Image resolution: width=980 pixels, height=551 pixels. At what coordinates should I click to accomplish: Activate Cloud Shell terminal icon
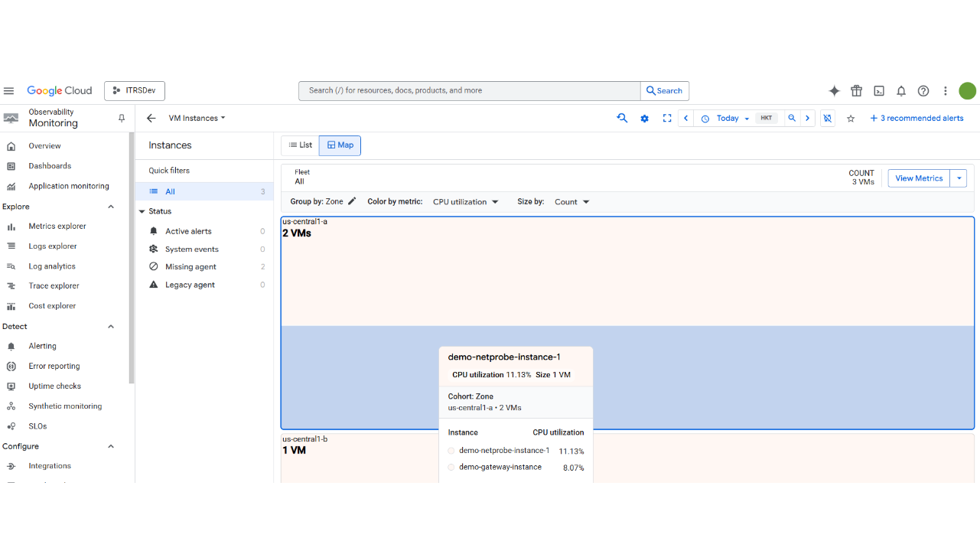click(879, 91)
